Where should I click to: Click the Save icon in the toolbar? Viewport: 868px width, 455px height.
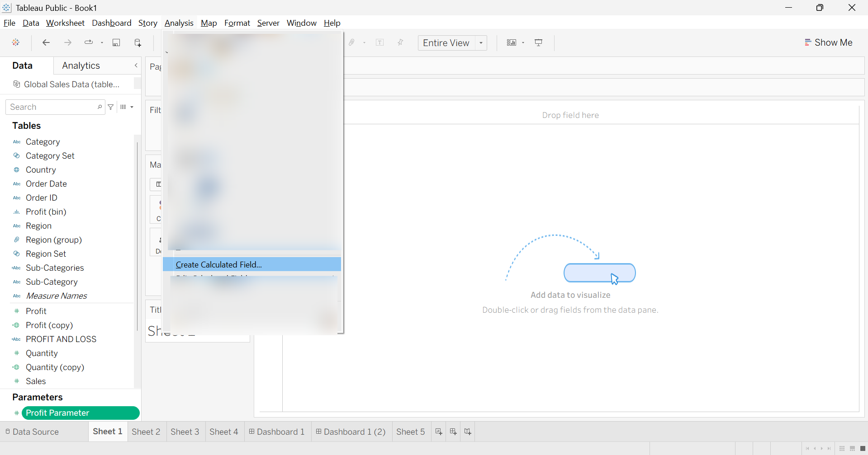tap(116, 42)
